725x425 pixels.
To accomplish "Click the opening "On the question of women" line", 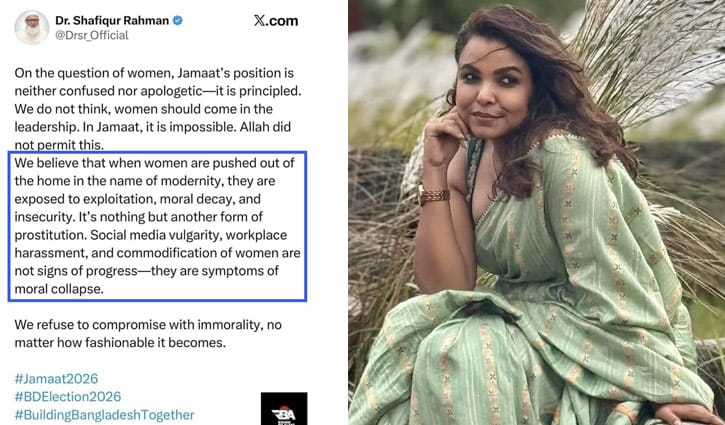I will 154,73.
